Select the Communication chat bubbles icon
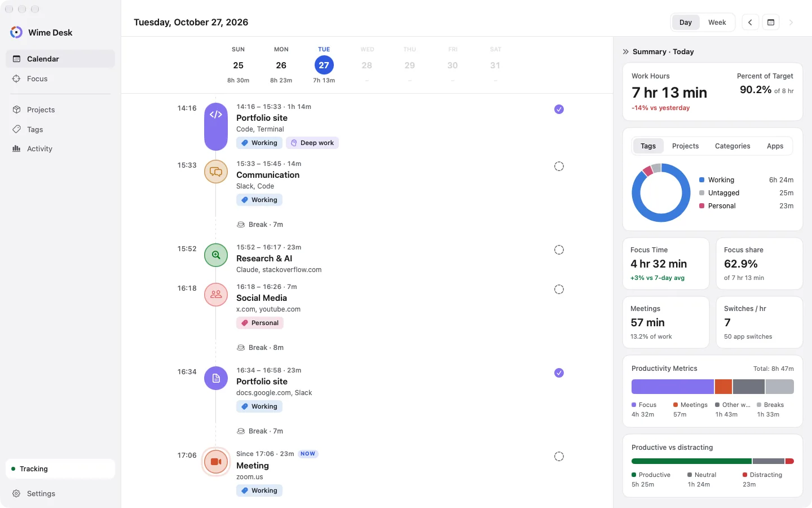The image size is (812, 508). coord(216,172)
